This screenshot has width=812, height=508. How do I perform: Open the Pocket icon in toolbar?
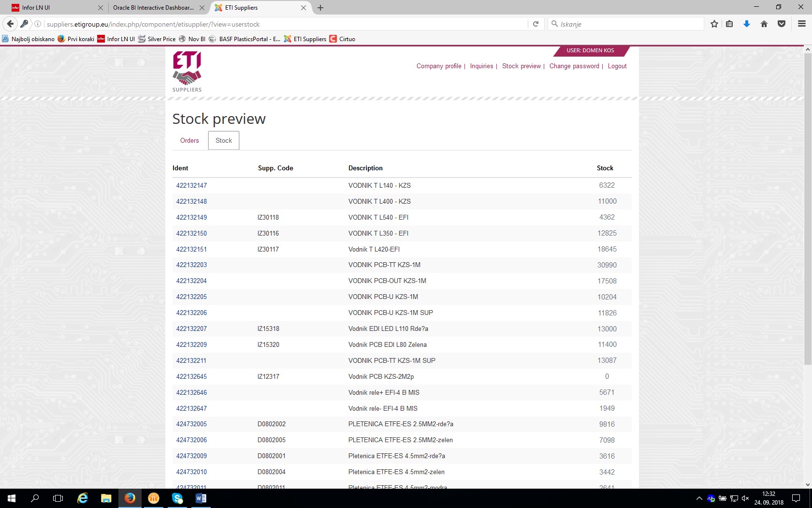[x=781, y=24]
